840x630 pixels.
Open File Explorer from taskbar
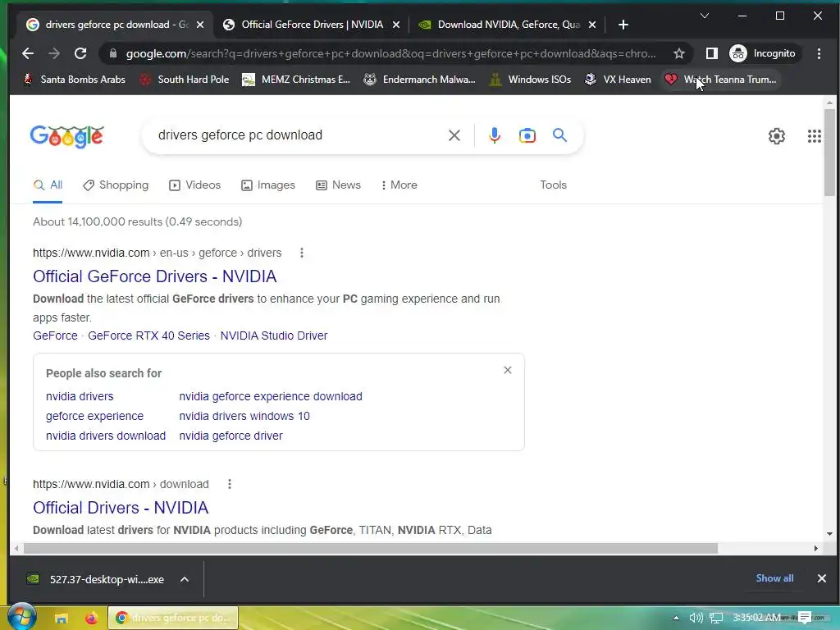pyautogui.click(x=61, y=619)
